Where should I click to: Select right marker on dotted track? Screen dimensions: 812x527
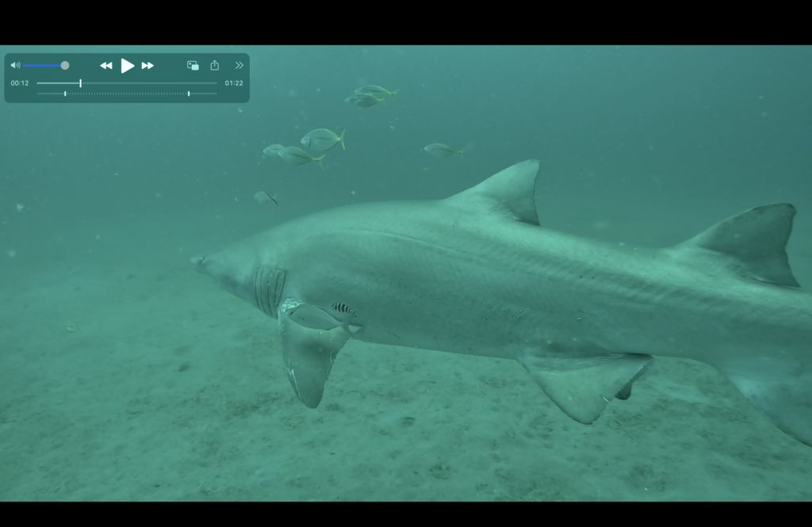(x=188, y=94)
